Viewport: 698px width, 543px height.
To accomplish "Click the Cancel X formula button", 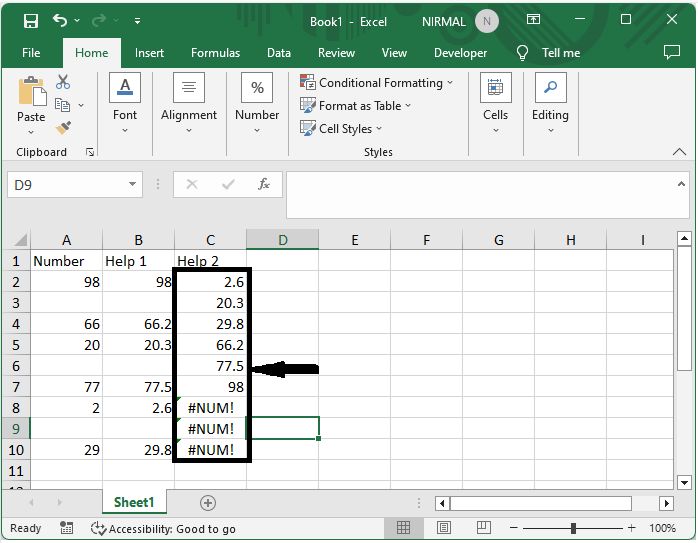I will tap(192, 184).
